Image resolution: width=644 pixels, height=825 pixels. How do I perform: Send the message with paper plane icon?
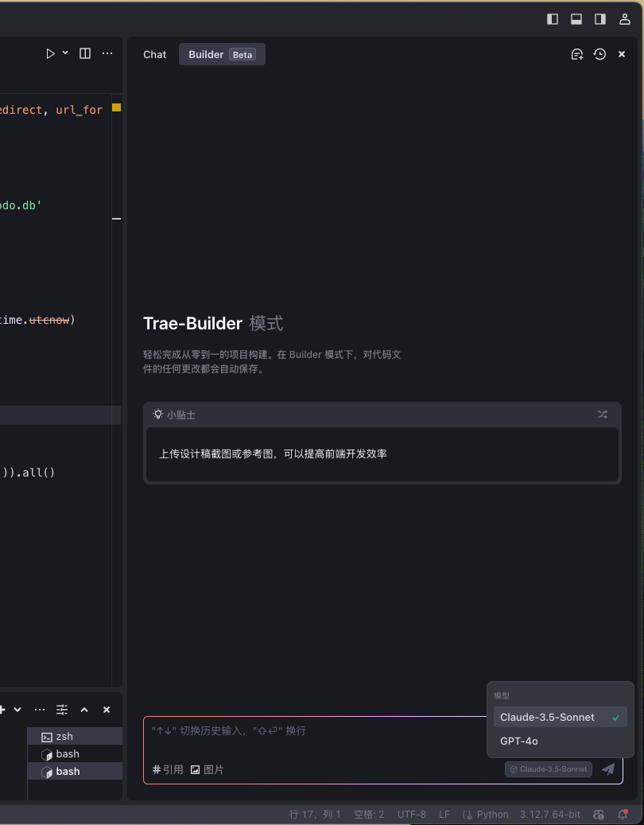tap(608, 769)
